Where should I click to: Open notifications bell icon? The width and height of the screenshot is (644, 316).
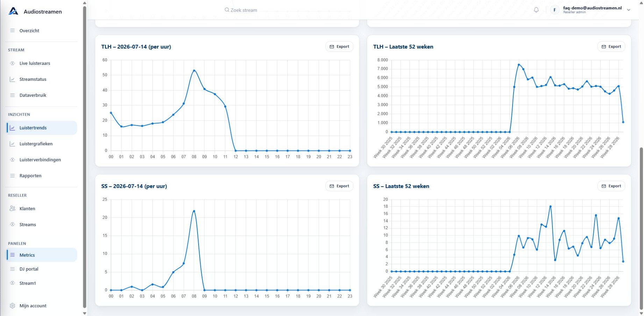point(536,10)
